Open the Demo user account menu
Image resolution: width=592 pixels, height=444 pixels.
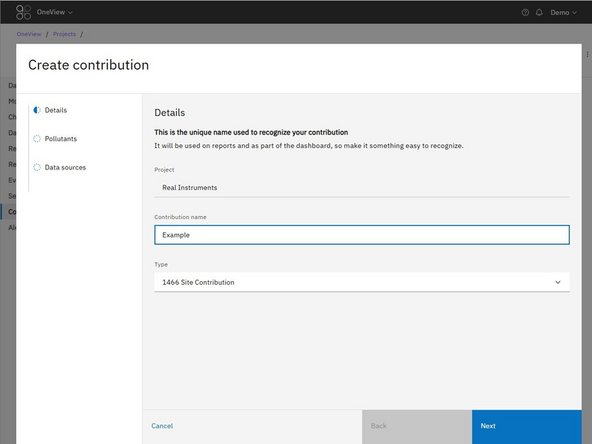(x=563, y=12)
